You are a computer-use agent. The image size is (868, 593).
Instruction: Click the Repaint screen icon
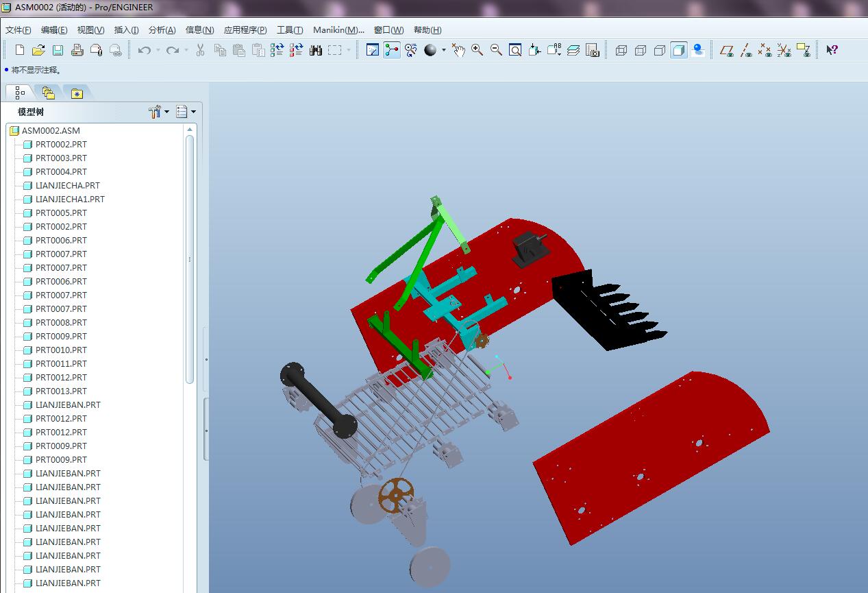tap(373, 50)
